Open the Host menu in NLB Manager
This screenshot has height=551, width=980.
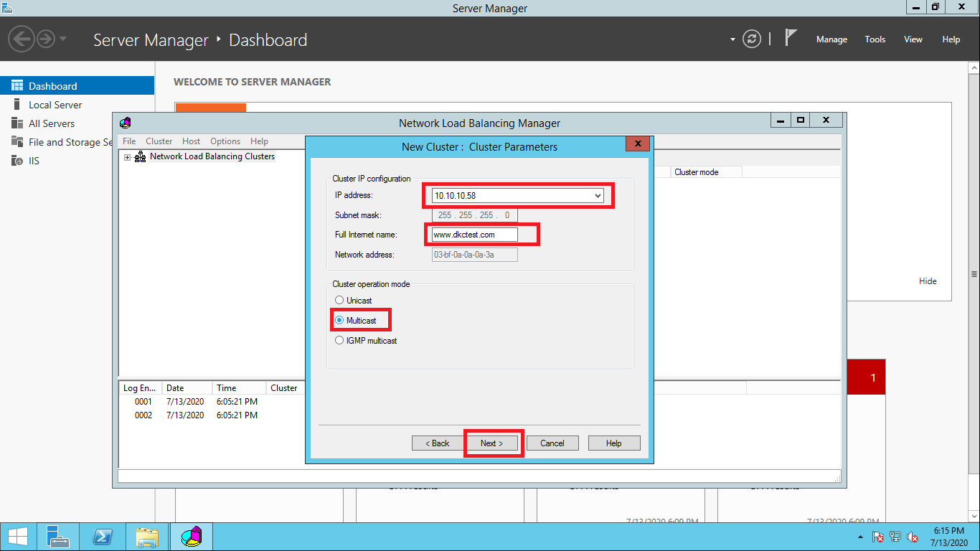pos(192,141)
